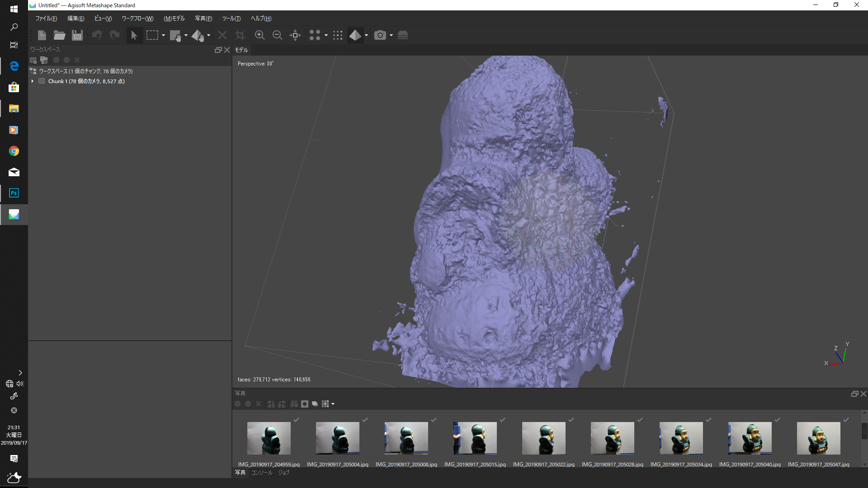This screenshot has height=488, width=868.
Task: Toggle the dense cloud dots view
Action: 338,35
